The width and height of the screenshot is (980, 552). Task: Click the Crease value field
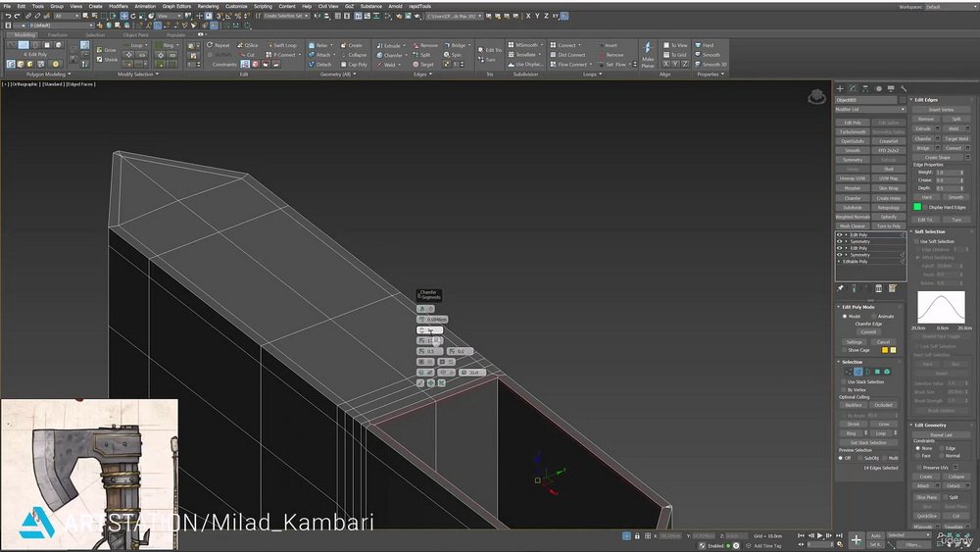[x=948, y=180]
